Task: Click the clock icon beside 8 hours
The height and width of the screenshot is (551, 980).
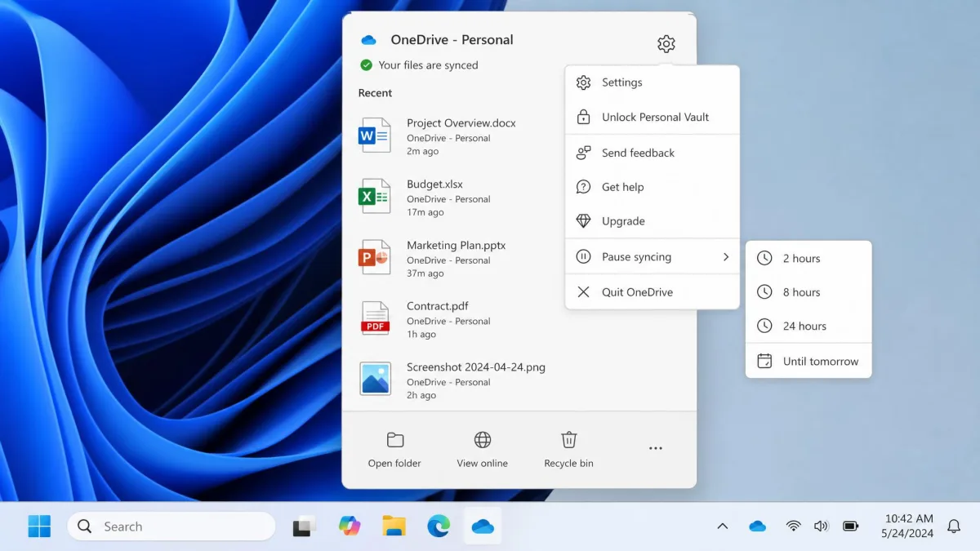Action: [x=764, y=291]
